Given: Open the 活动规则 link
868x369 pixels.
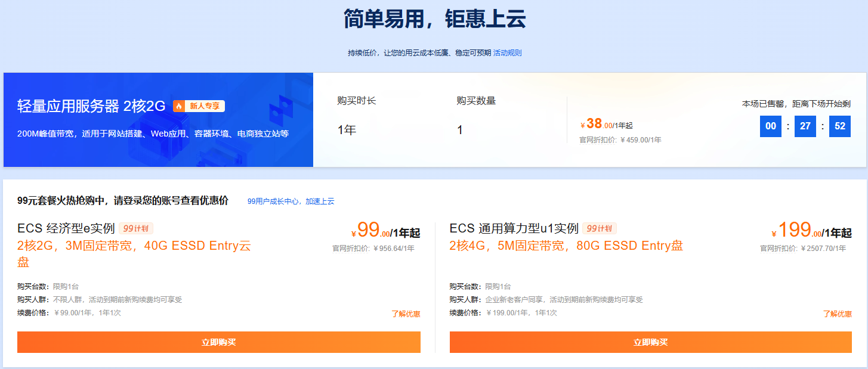Looking at the screenshot, I should [x=507, y=53].
